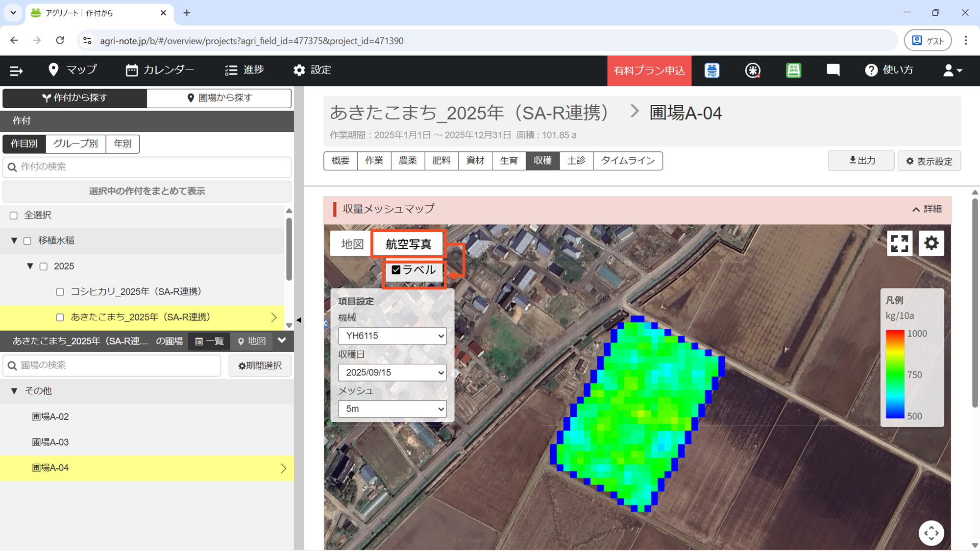Open the 収穫日 date dropdown
This screenshot has width=980, height=551.
[392, 373]
